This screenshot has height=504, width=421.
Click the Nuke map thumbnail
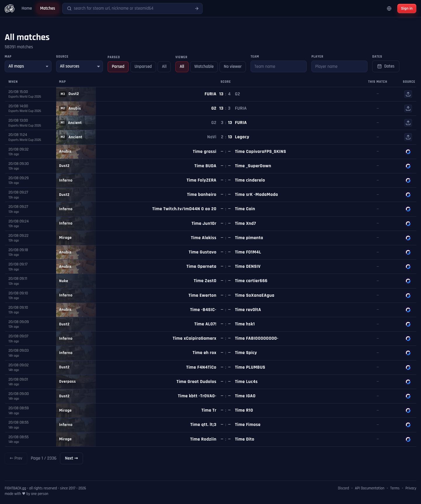click(76, 281)
